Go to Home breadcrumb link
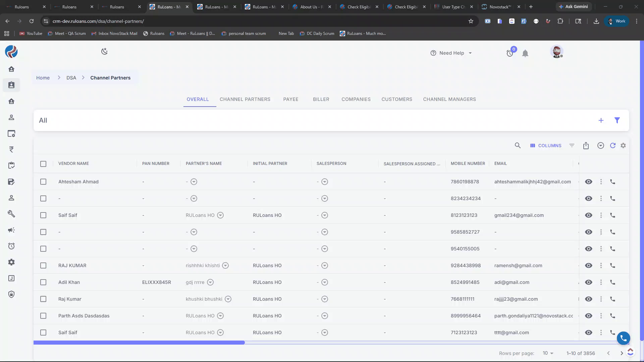The height and width of the screenshot is (362, 644). coord(43,78)
